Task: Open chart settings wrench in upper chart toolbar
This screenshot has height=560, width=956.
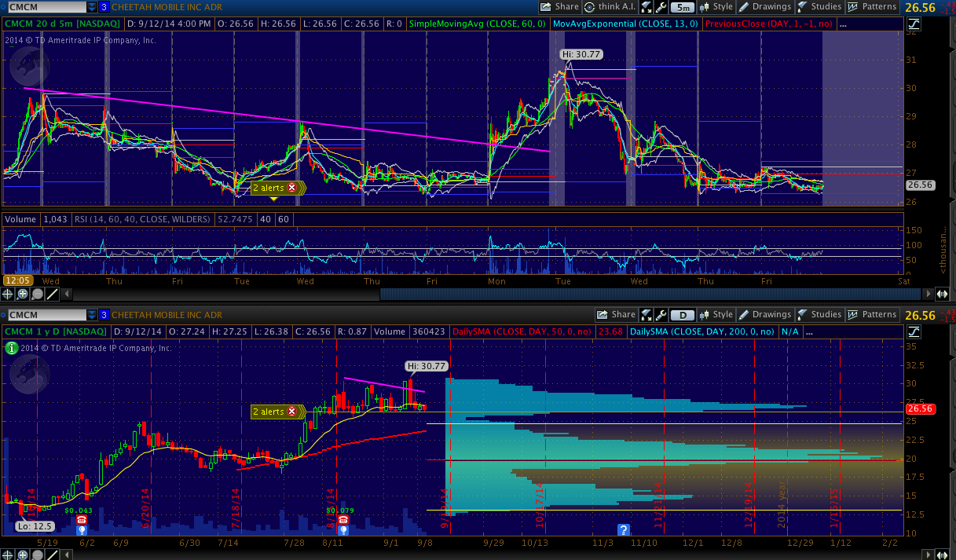Action: [661, 7]
